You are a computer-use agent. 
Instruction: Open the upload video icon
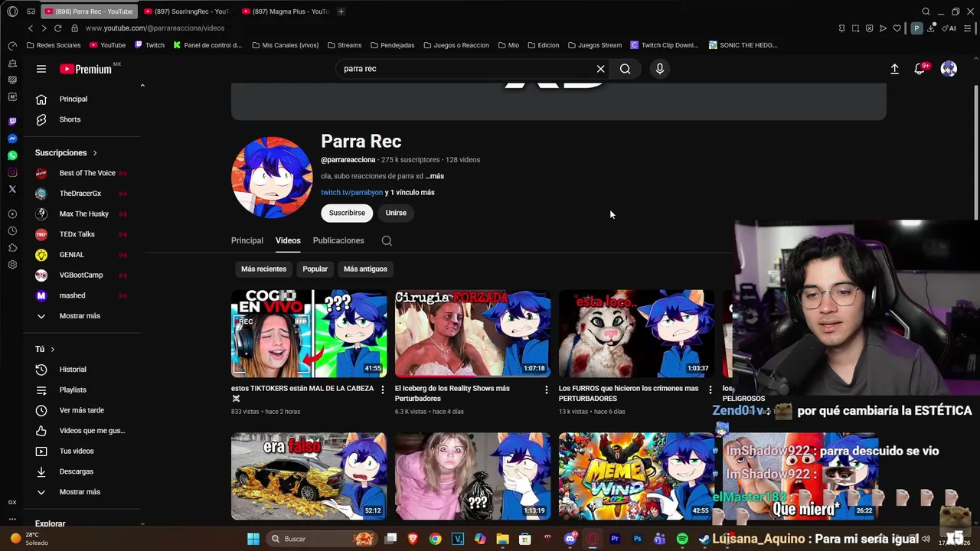pyautogui.click(x=894, y=69)
